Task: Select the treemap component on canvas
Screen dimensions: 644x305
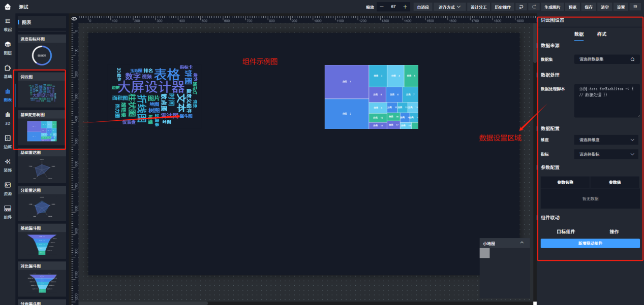Action: (x=372, y=96)
